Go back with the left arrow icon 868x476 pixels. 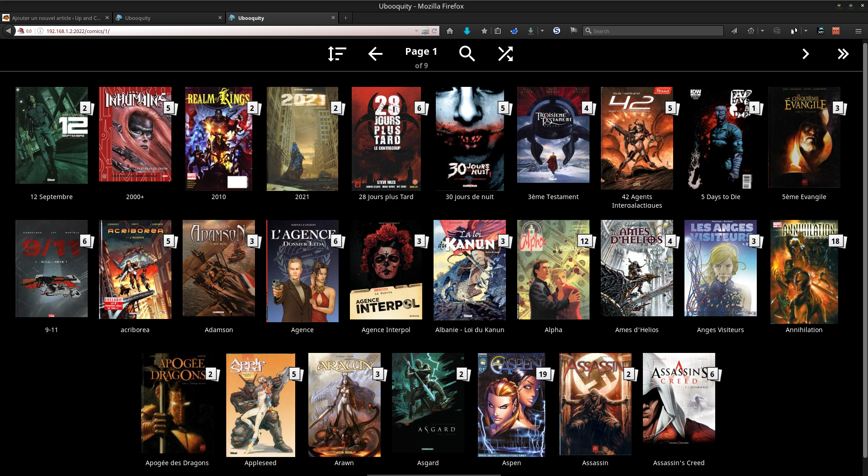375,54
